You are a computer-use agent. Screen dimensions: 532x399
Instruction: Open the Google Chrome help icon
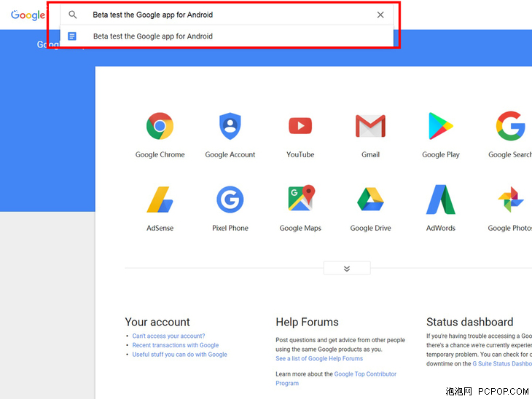[160, 126]
